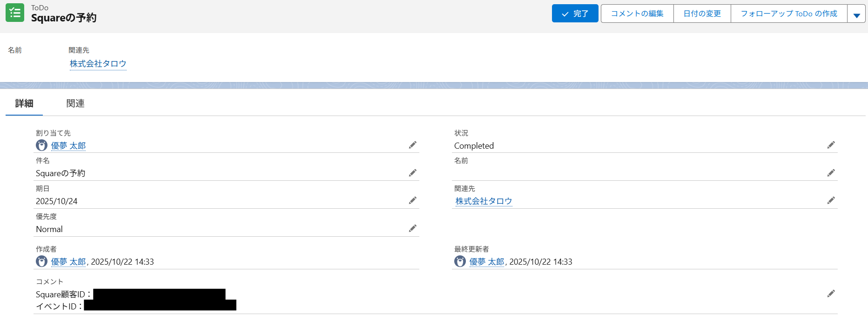Edit the 期日 field pencil
Viewport: 868px width, 322px height.
click(412, 200)
